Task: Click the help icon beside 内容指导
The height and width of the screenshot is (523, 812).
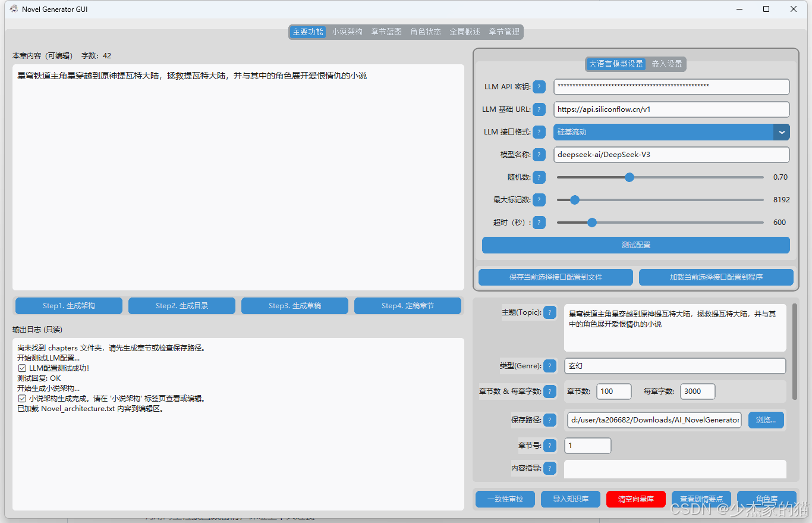Action: click(x=550, y=468)
